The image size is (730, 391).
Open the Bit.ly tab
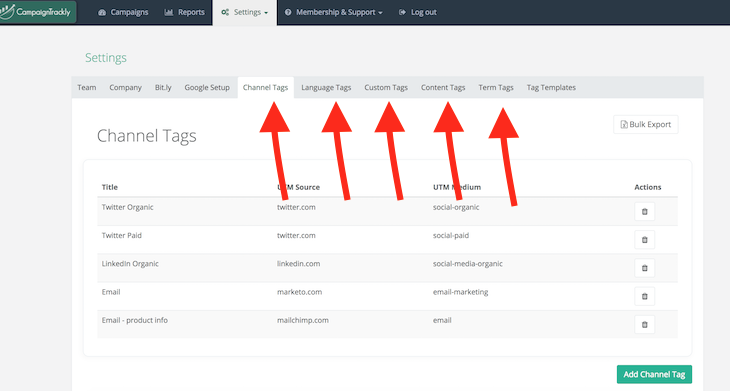[163, 88]
